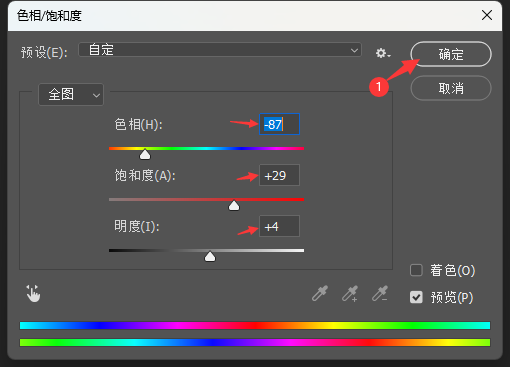Open the 预设 dropdown showing 自定
510x367 pixels.
tap(220, 50)
